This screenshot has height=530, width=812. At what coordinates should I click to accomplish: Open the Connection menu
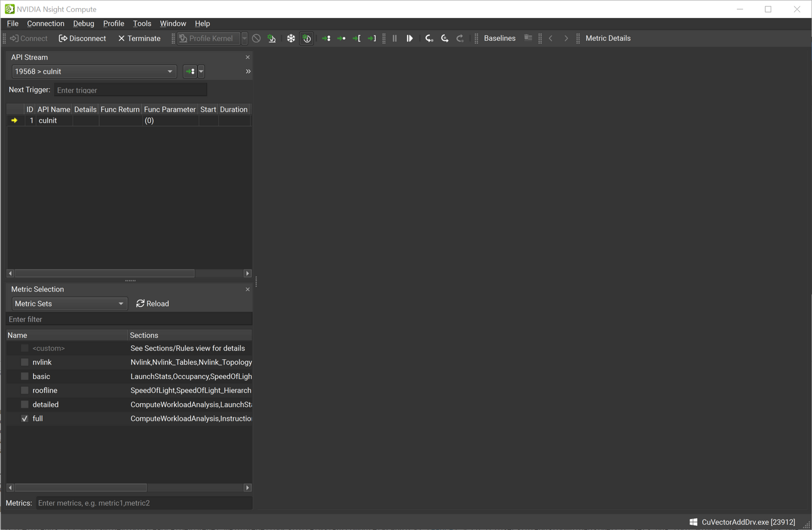(x=46, y=23)
